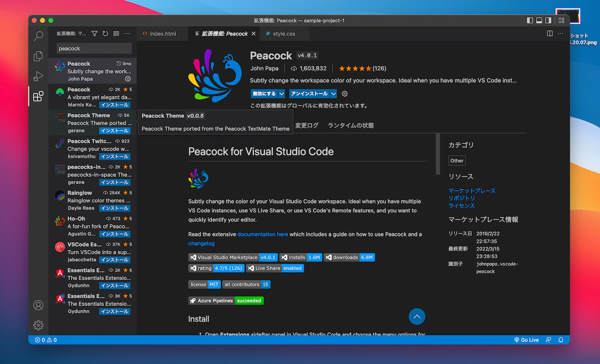Open the extensions panel more actions menu
Viewport: 600px width, 364px height.
127,33
